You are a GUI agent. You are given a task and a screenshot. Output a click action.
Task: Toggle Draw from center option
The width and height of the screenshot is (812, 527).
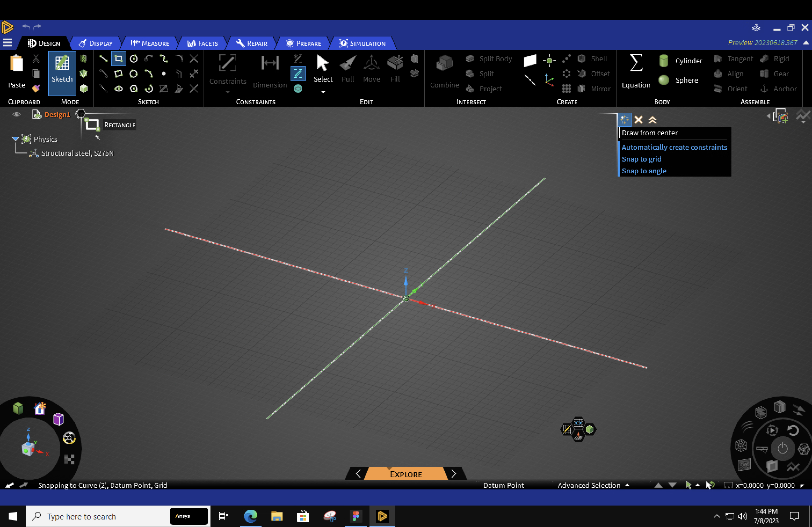[650, 133]
